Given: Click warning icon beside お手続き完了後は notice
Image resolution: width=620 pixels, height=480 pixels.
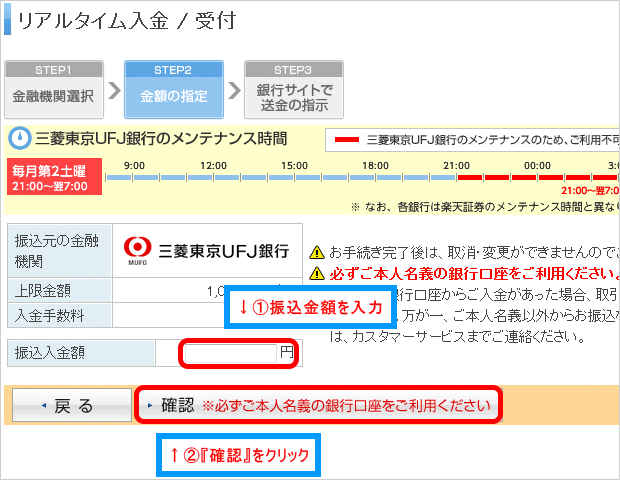Looking at the screenshot, I should (x=317, y=252).
